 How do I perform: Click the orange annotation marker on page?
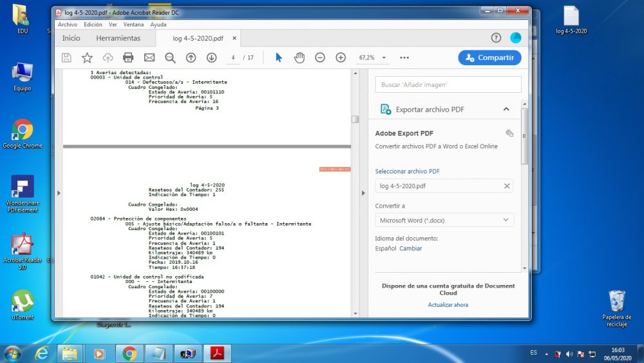[x=335, y=169]
